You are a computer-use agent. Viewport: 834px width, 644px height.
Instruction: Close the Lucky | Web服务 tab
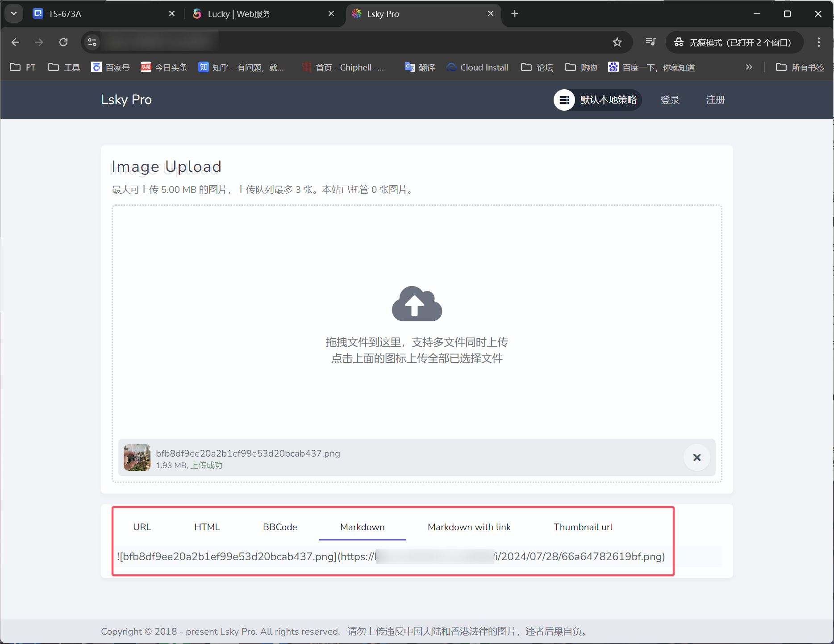(x=331, y=14)
